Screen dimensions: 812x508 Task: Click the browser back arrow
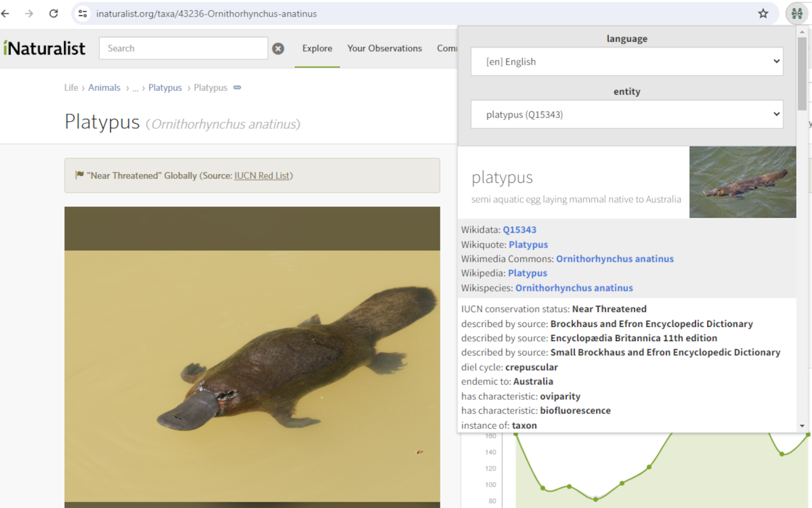[6, 13]
